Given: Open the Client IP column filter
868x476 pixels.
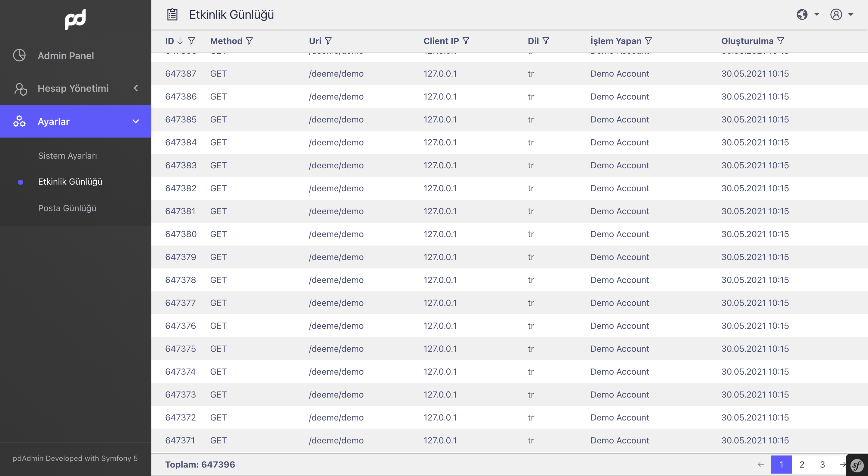Looking at the screenshot, I should click(x=466, y=41).
